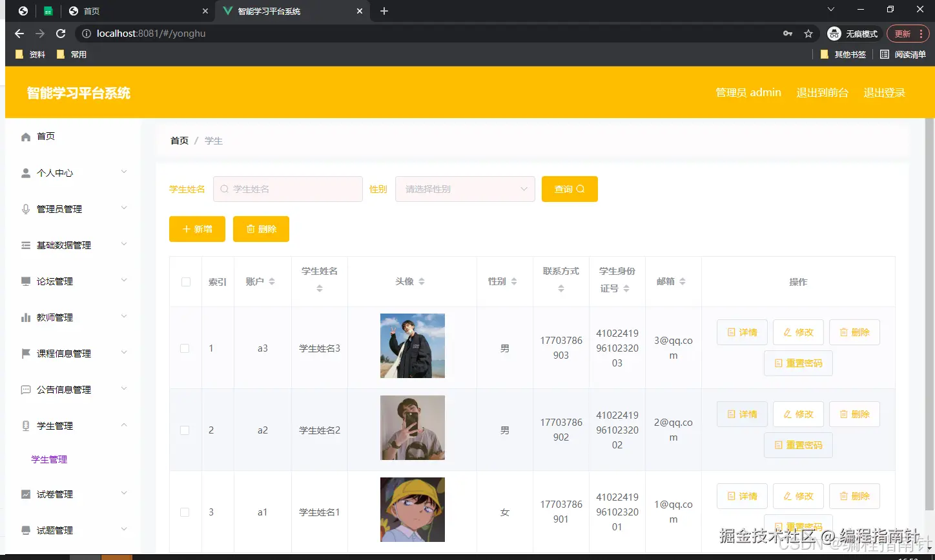Switch to the 智能学习平台系统 browser tab
935x560 pixels.
pos(293,11)
